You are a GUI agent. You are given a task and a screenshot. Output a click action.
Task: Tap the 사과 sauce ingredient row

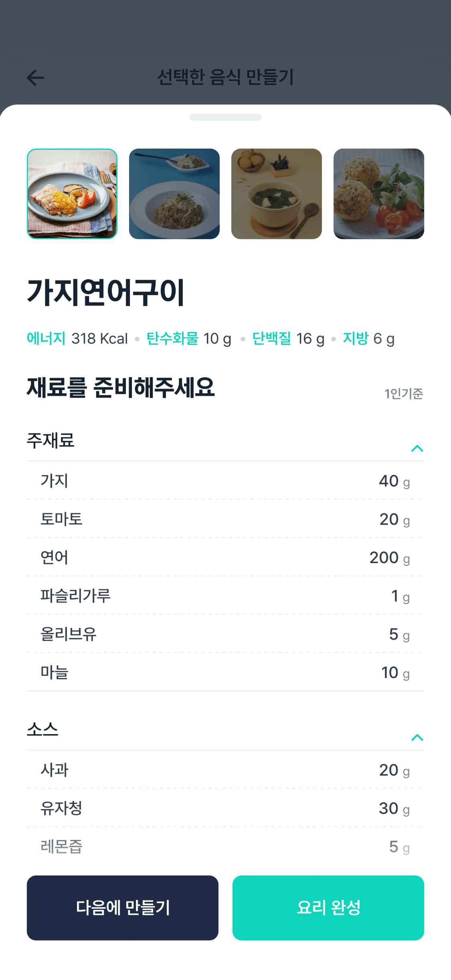(225, 770)
